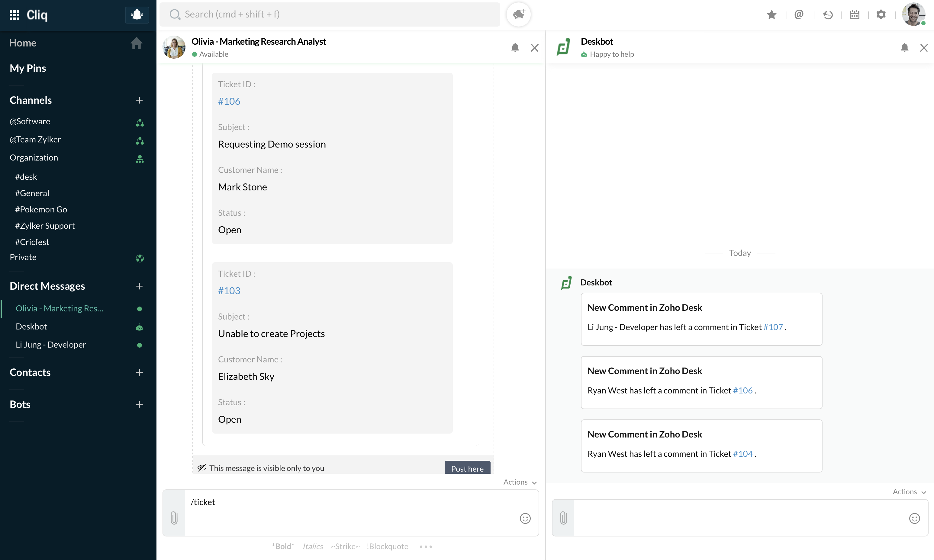Open the #Zylker Support channel

[x=45, y=226]
